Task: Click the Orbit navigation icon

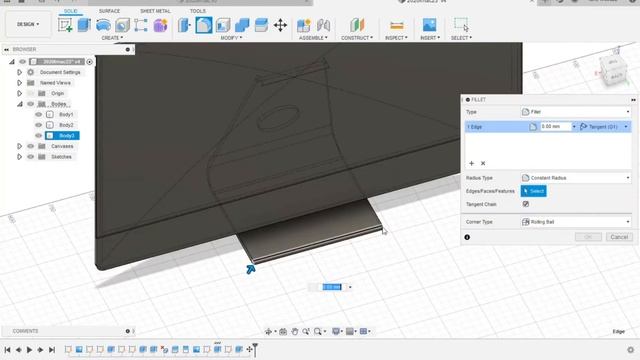Action: click(269, 331)
